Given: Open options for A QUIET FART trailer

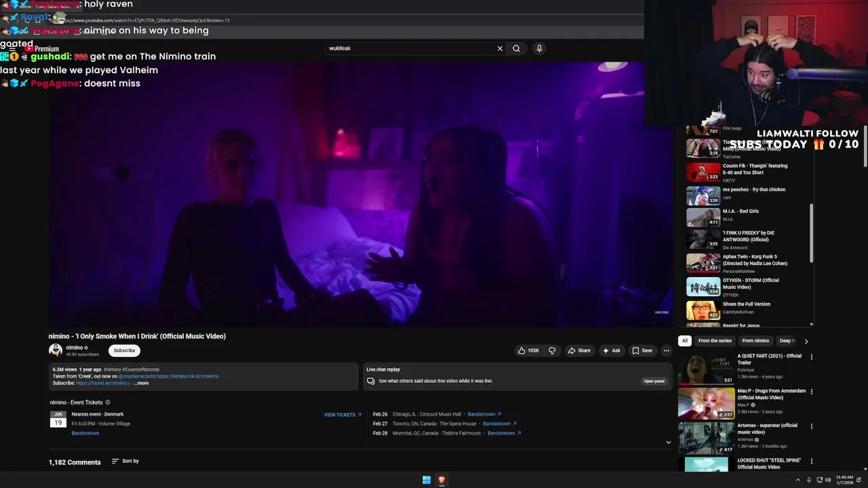Looking at the screenshot, I should coord(812,357).
